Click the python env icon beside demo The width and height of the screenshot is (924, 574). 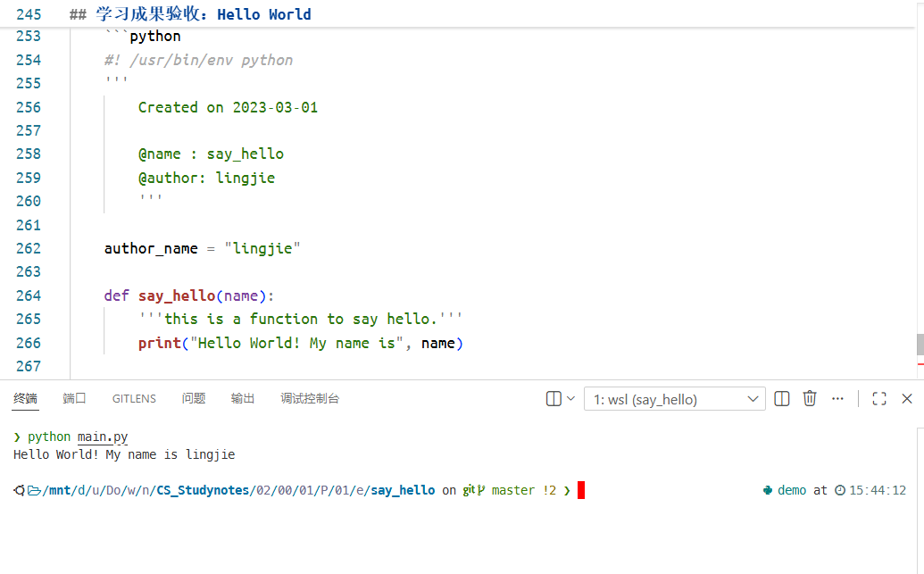(767, 490)
